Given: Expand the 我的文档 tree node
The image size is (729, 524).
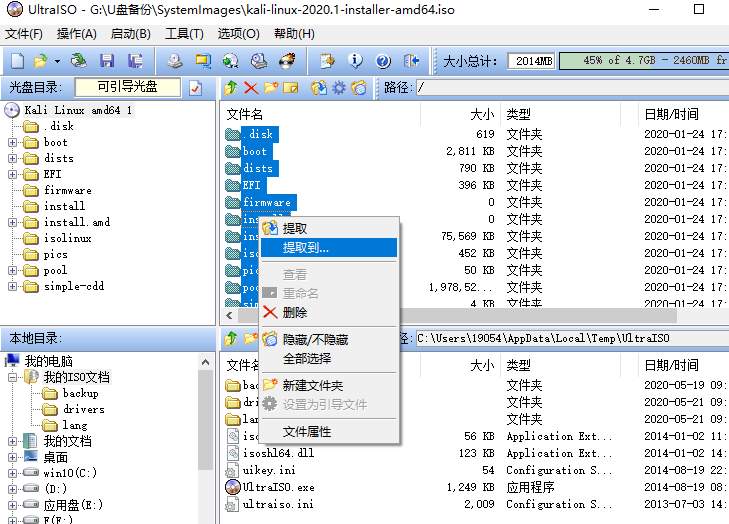Looking at the screenshot, I should [13, 441].
